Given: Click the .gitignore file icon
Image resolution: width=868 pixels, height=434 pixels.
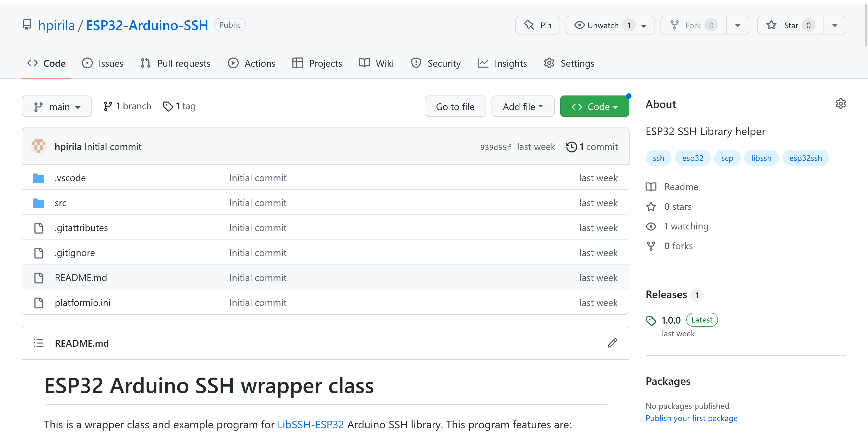Looking at the screenshot, I should click(39, 253).
